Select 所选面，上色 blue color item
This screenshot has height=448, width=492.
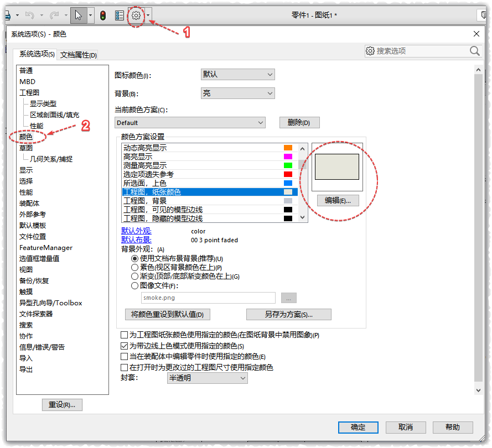point(210,183)
